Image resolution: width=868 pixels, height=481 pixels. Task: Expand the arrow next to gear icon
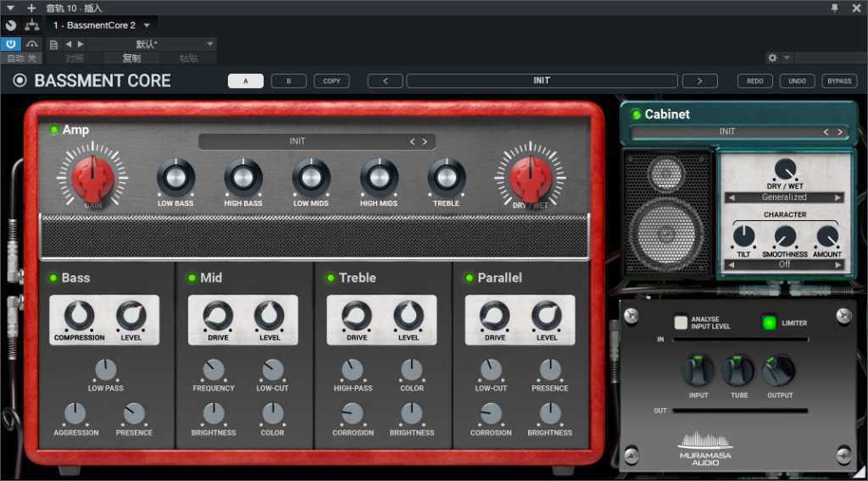(x=787, y=58)
